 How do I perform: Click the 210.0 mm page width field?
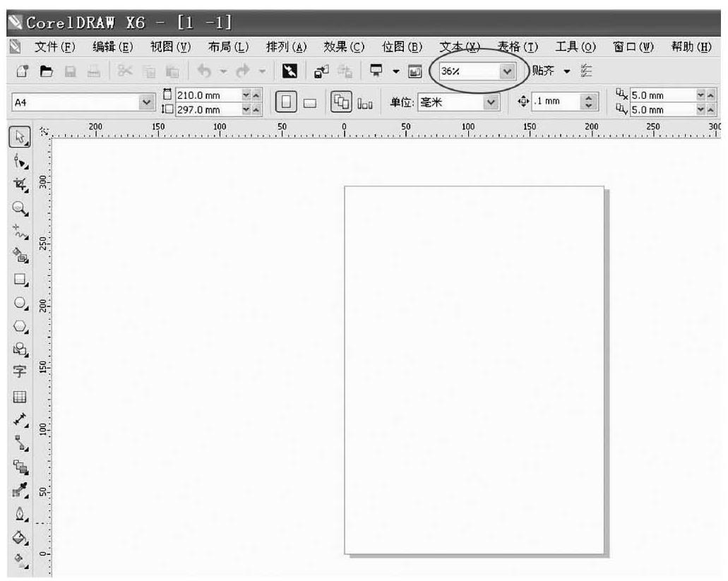203,95
